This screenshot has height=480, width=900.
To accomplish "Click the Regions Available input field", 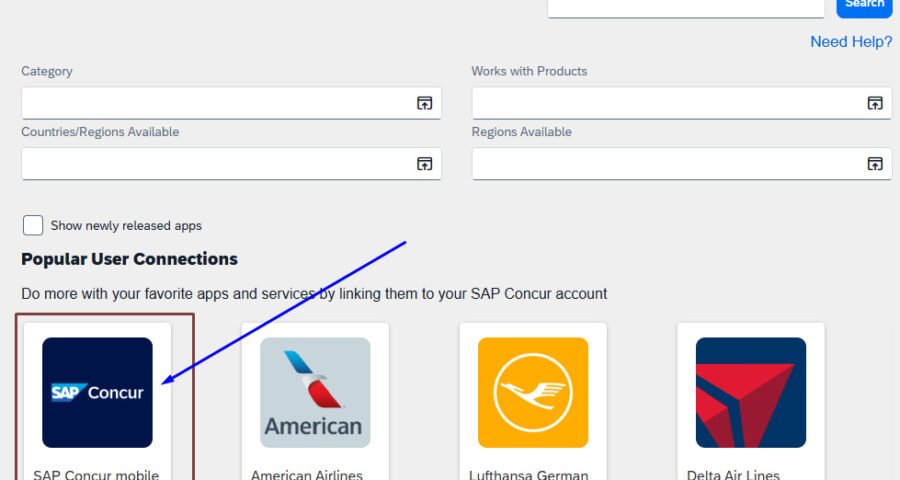I will click(682, 164).
